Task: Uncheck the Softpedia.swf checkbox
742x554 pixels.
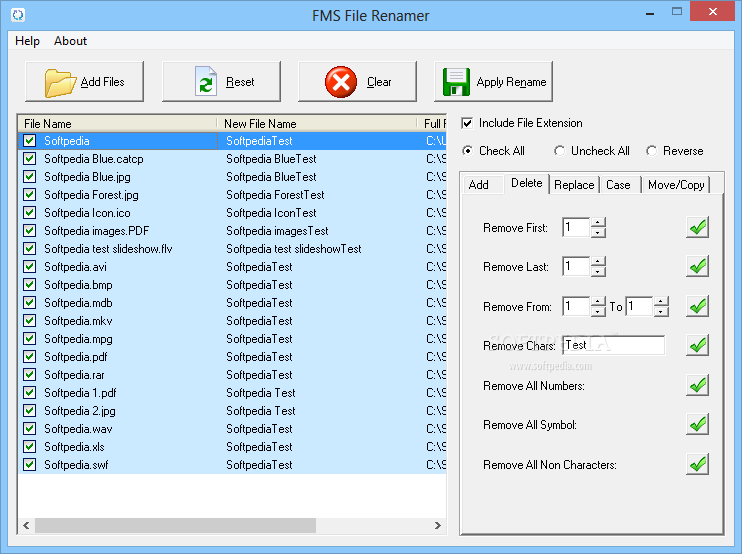Action: pyautogui.click(x=30, y=464)
